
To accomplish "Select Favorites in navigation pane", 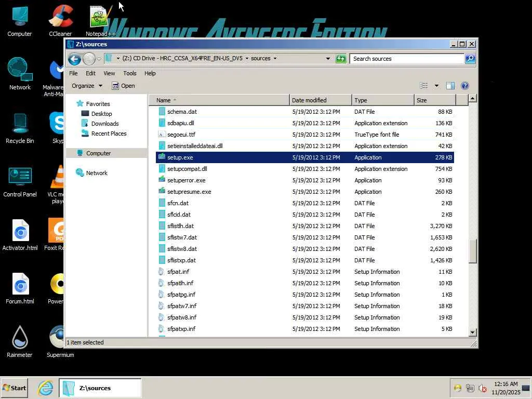I will coord(98,104).
